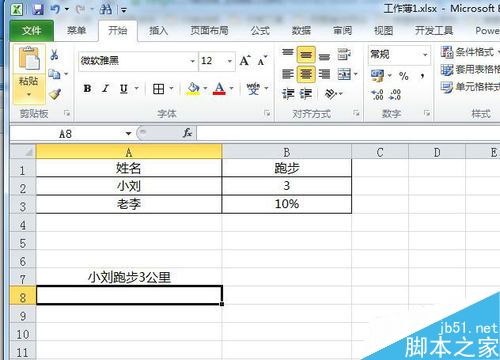Screen dimensions: 500x360
Task: Apply percent style
Action: (x=403, y=76)
